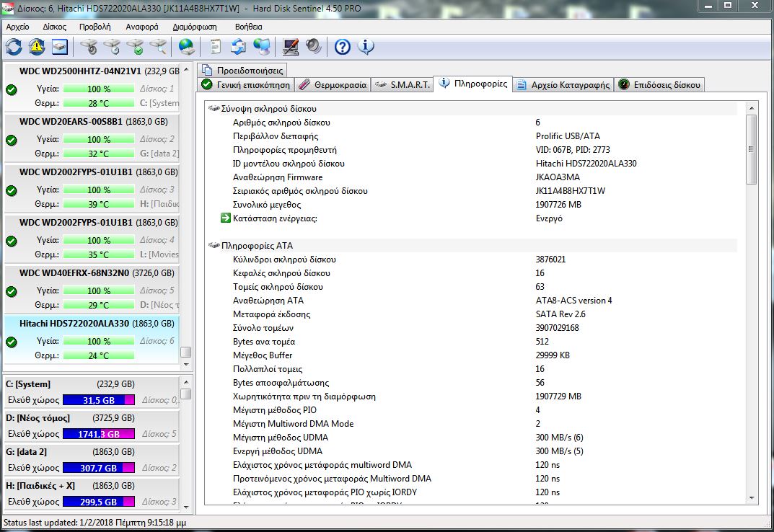
Task: Click the information panel scrollbar down arrow
Action: coord(751,497)
